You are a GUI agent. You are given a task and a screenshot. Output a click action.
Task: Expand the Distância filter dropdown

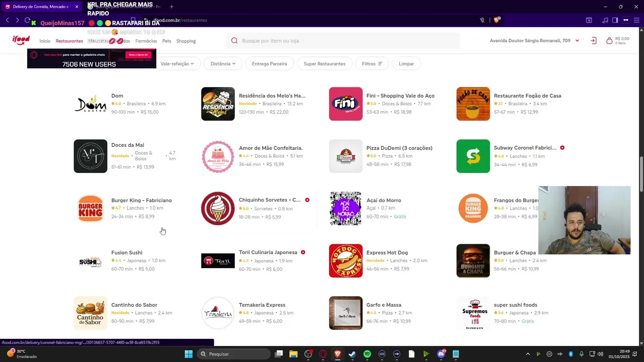pyautogui.click(x=223, y=64)
